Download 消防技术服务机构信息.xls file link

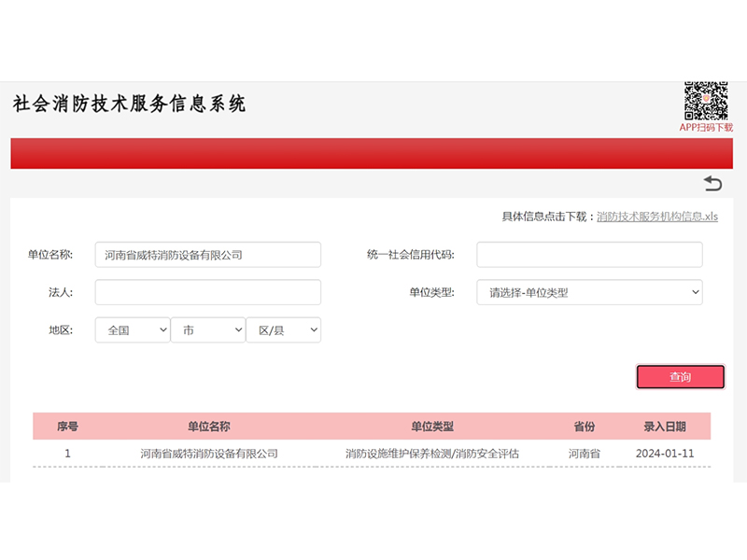(x=657, y=217)
